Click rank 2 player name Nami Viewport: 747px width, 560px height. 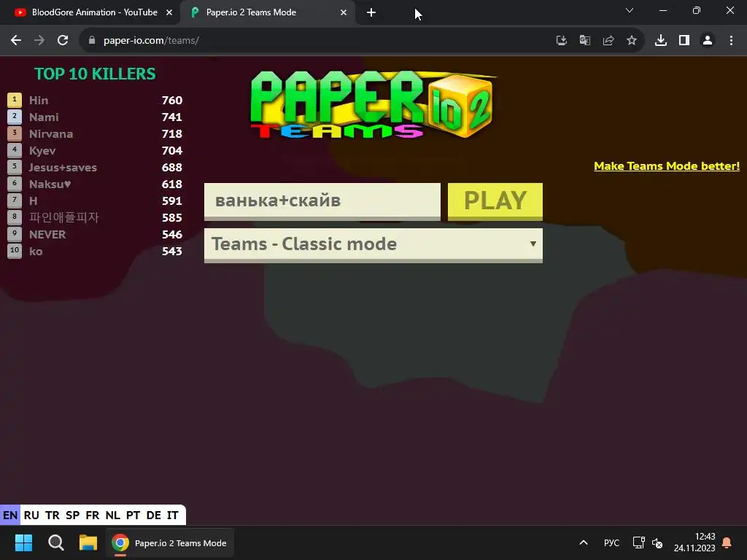(44, 117)
